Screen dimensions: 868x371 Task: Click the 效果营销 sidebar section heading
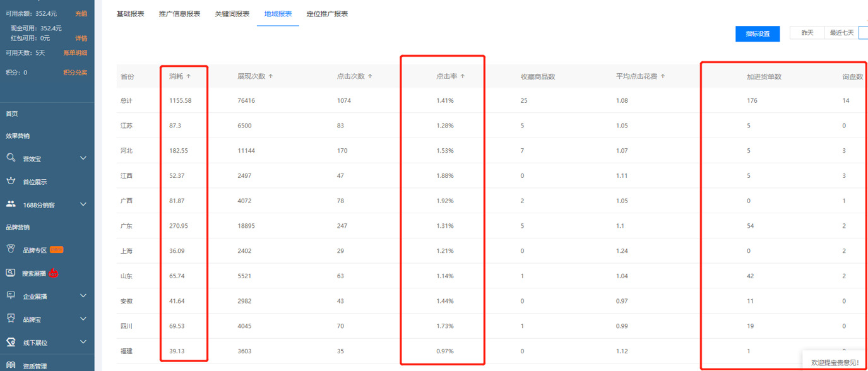pos(18,136)
